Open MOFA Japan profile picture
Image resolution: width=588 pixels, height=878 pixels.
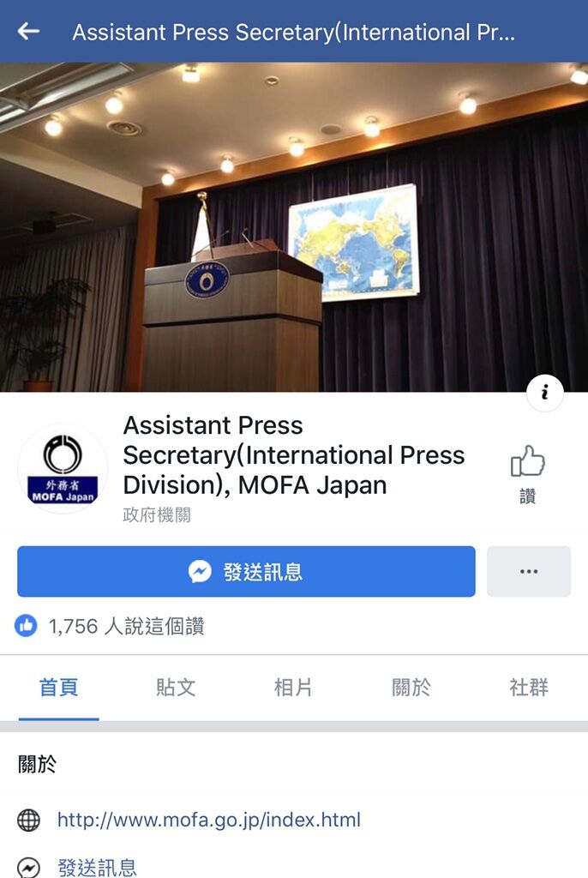point(63,469)
